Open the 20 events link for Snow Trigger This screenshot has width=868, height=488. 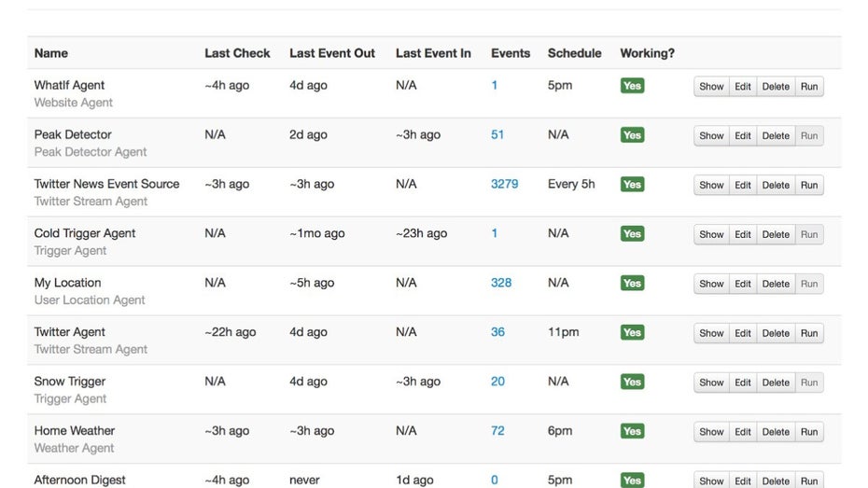497,382
